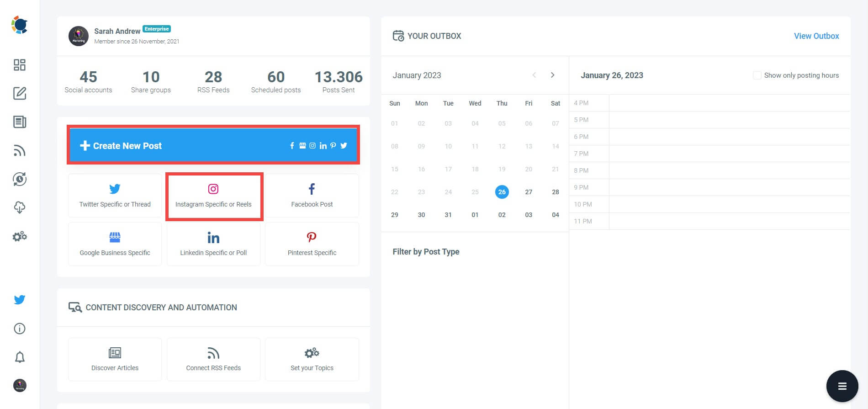This screenshot has width=868, height=409.
Task: Click the Sarah Andrew profile picture
Action: pyautogui.click(x=79, y=36)
